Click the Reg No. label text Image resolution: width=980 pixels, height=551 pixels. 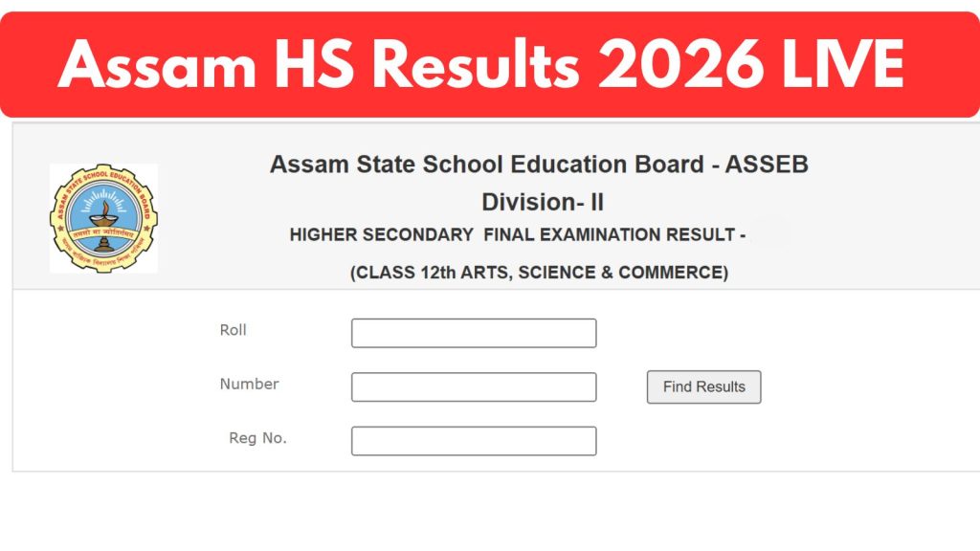(256, 438)
